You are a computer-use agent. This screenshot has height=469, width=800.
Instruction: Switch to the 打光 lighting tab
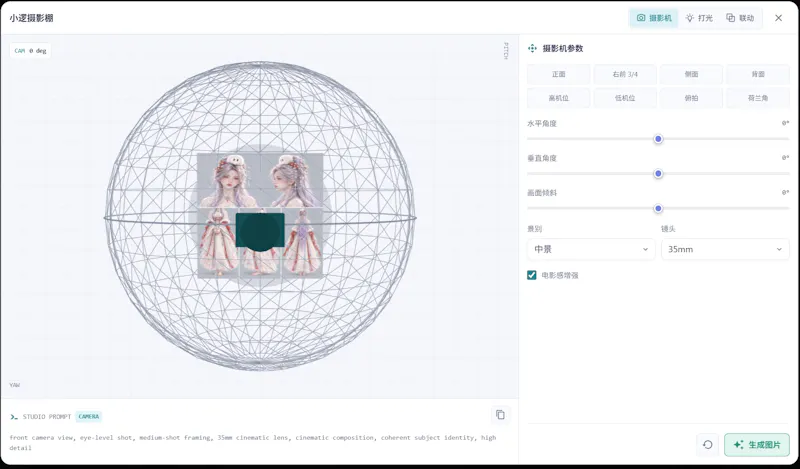point(699,18)
